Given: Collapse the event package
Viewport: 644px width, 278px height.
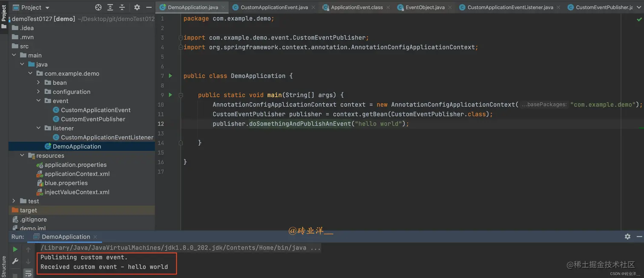Looking at the screenshot, I should 38,101.
